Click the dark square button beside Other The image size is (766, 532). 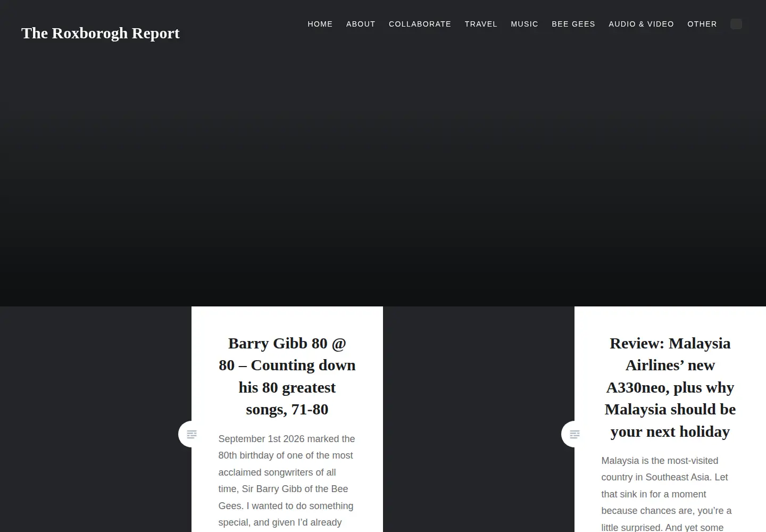[x=736, y=24]
